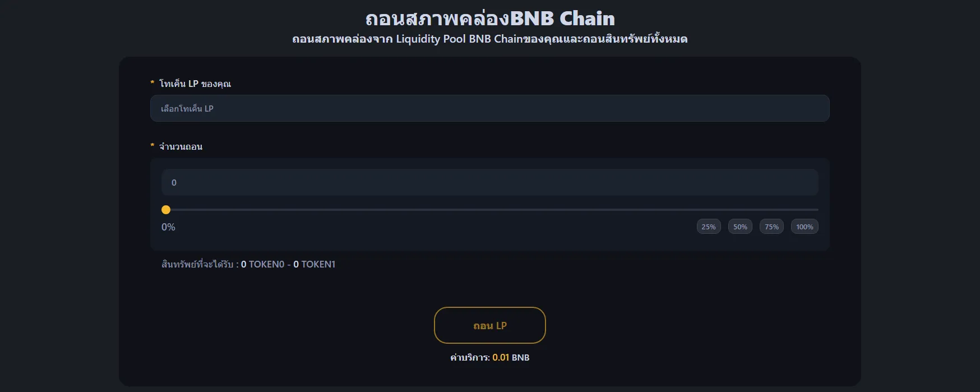The height and width of the screenshot is (392, 980).
Task: Grab the yellow slider handle
Action: (x=166, y=210)
